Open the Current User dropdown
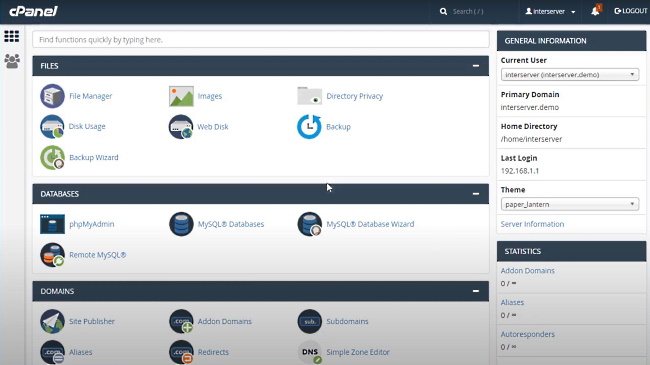Screen dimensions: 650x365 tap(570, 75)
